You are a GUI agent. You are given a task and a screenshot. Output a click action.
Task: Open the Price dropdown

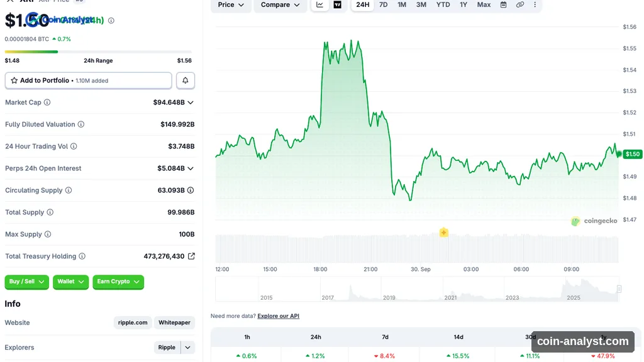[x=231, y=5]
